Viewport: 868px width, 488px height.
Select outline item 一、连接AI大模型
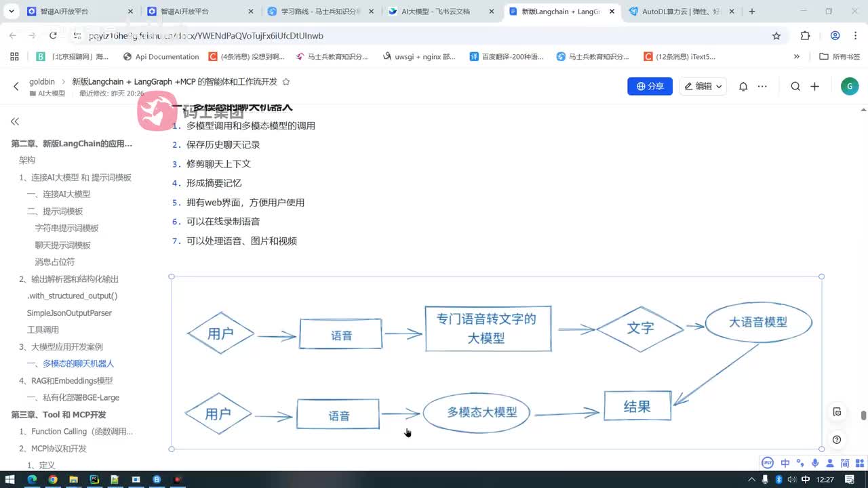tap(58, 195)
